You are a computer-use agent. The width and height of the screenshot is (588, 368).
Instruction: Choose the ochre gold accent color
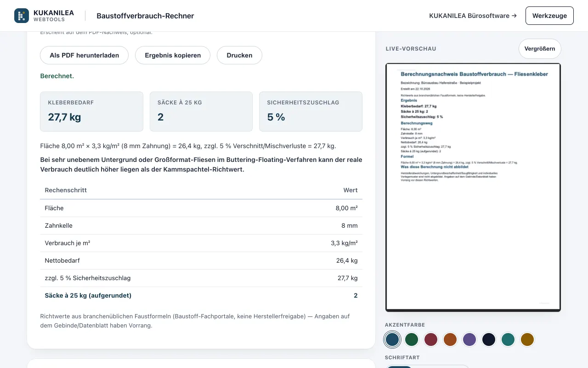pyautogui.click(x=527, y=339)
